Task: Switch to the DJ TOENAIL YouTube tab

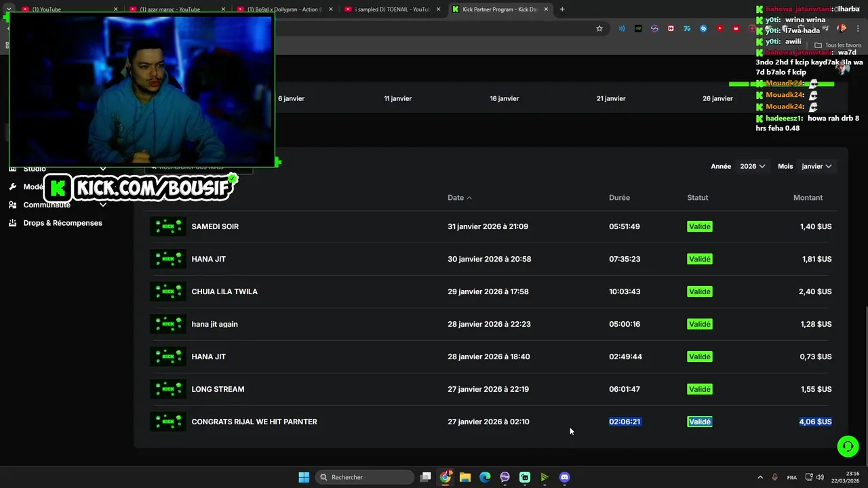Action: tap(391, 9)
